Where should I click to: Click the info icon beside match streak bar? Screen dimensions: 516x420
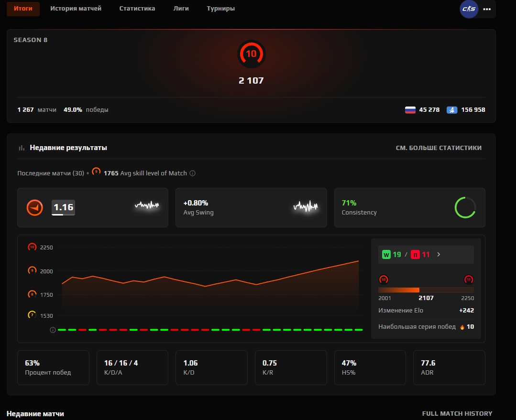pos(53,330)
